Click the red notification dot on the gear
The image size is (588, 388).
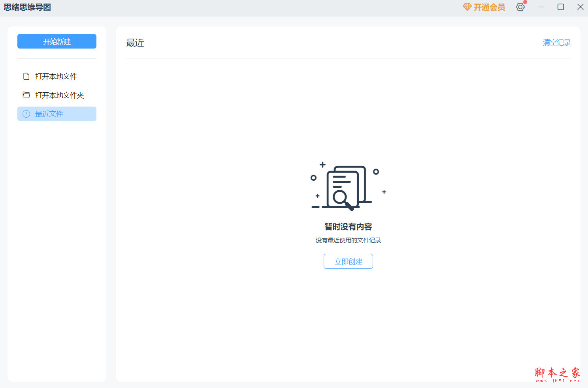click(526, 2)
